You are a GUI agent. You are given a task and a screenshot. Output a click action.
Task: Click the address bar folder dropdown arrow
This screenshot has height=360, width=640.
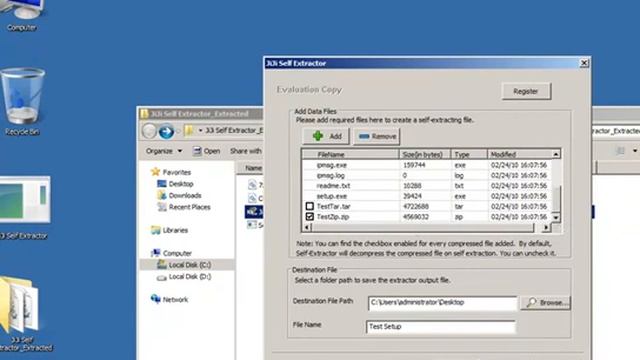coord(200,131)
